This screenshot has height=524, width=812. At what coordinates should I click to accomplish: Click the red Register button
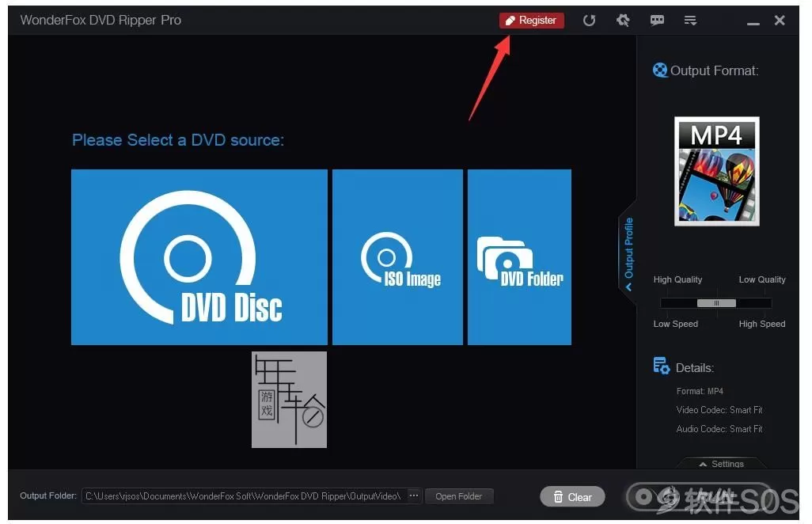click(x=531, y=21)
